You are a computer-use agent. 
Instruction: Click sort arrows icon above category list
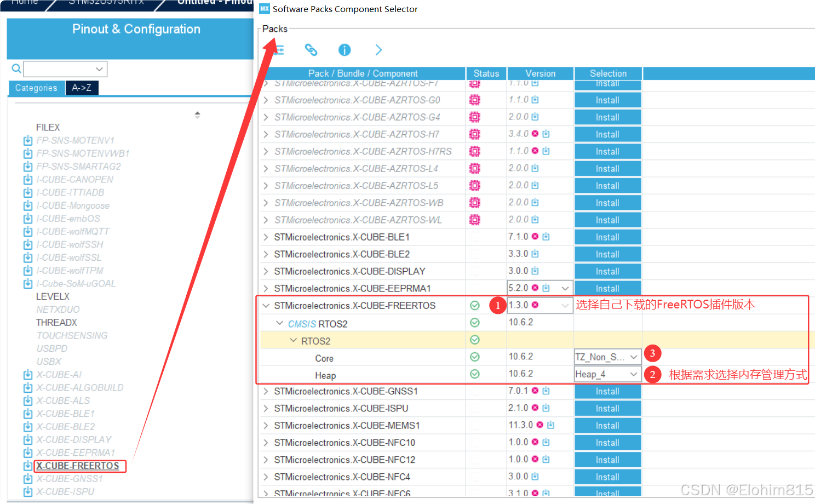[x=197, y=115]
